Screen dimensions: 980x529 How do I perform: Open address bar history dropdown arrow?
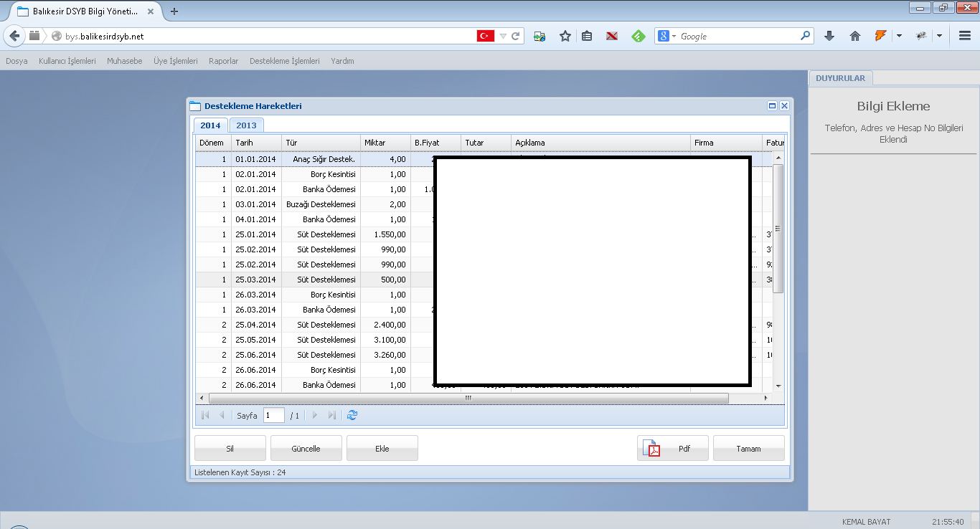(503, 36)
